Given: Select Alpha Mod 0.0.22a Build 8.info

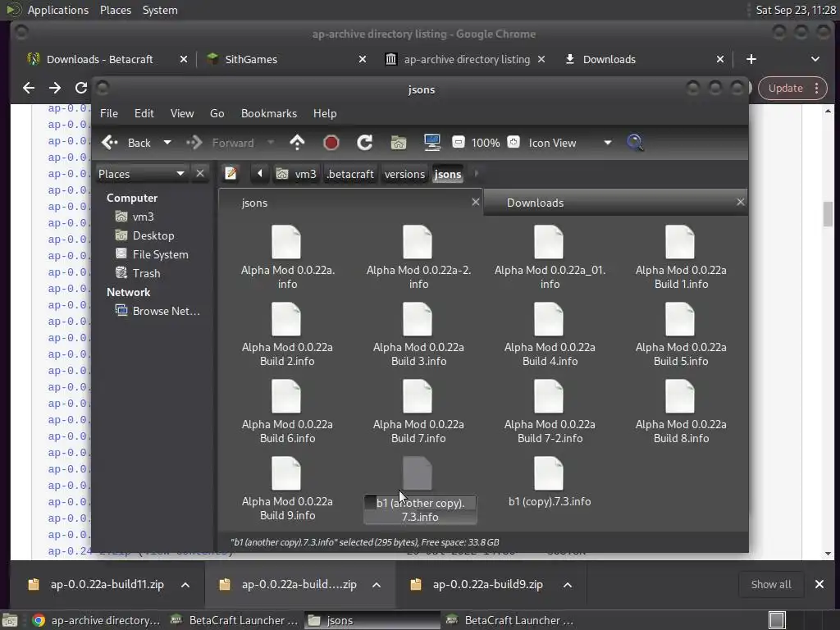Looking at the screenshot, I should [681, 412].
